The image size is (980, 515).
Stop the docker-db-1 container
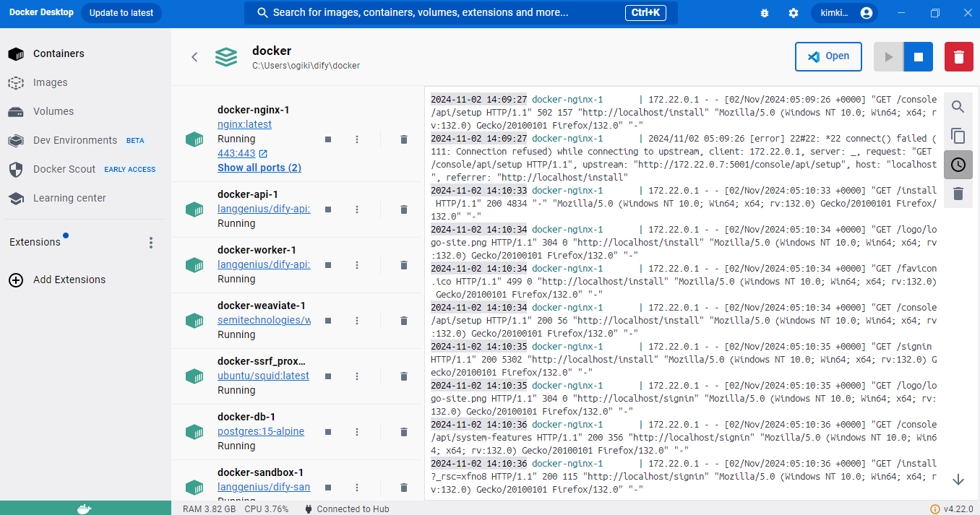tap(327, 431)
